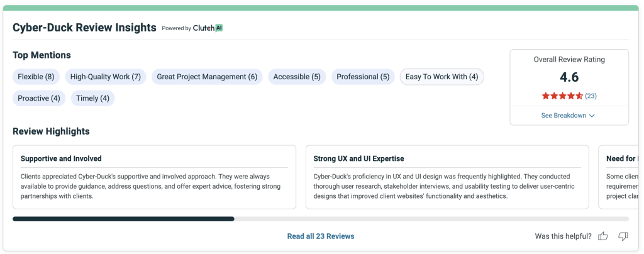Filter by the Timely (4) tag
The image size is (644, 254).
pyautogui.click(x=92, y=98)
